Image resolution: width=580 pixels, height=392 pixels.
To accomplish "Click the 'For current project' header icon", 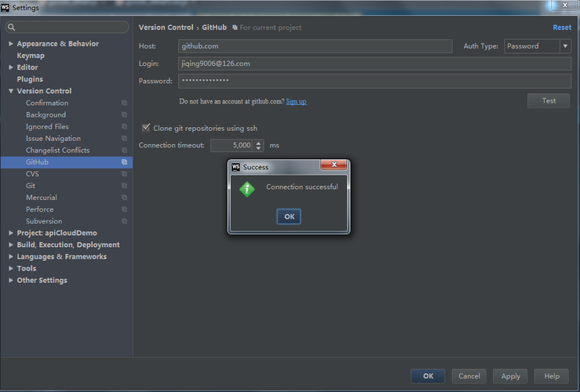I will pyautogui.click(x=235, y=27).
